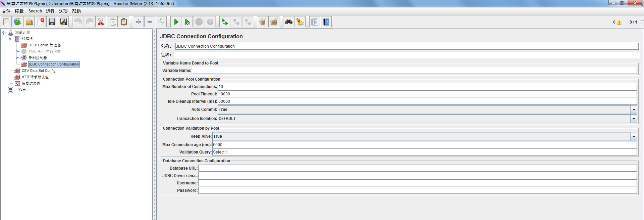
Task: Select HTTP Cookie 管理器 tree node
Action: coord(45,45)
